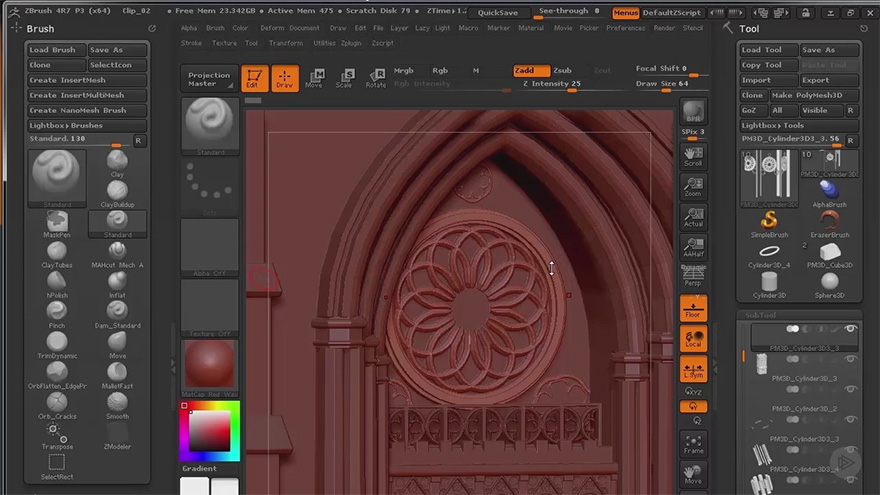Image resolution: width=880 pixels, height=495 pixels.
Task: Click the Zoom canvas icon
Action: point(693,187)
